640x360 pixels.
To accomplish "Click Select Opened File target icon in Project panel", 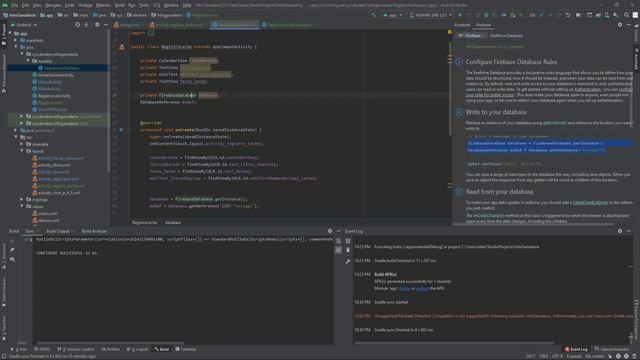I will click(77, 25).
